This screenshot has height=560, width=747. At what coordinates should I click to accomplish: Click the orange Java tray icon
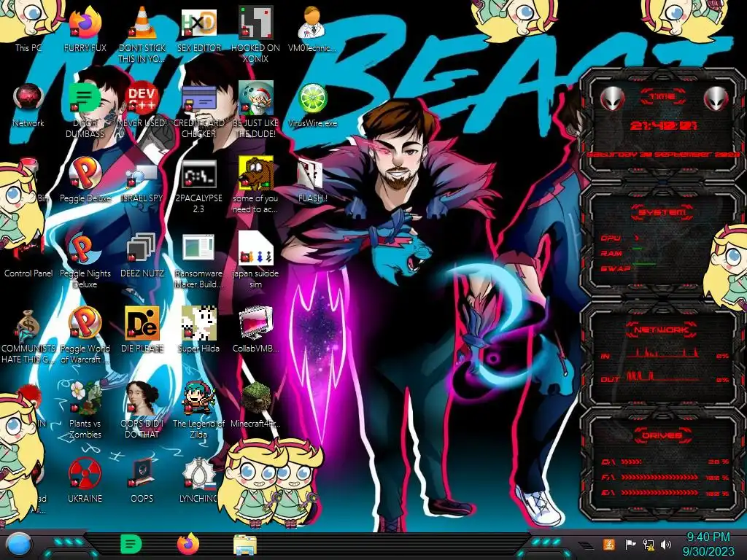[609, 544]
